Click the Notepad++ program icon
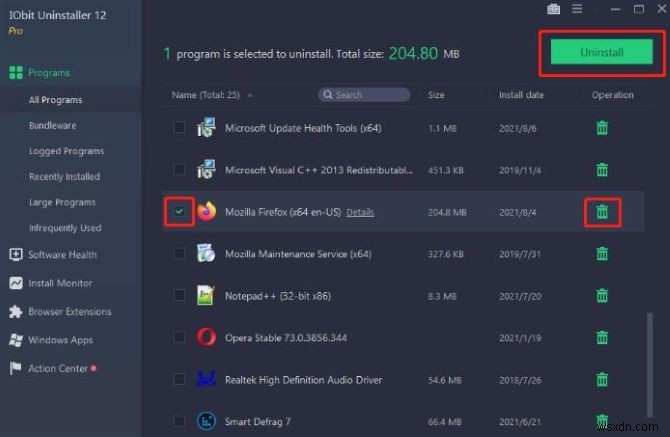This screenshot has width=670, height=437. click(206, 295)
